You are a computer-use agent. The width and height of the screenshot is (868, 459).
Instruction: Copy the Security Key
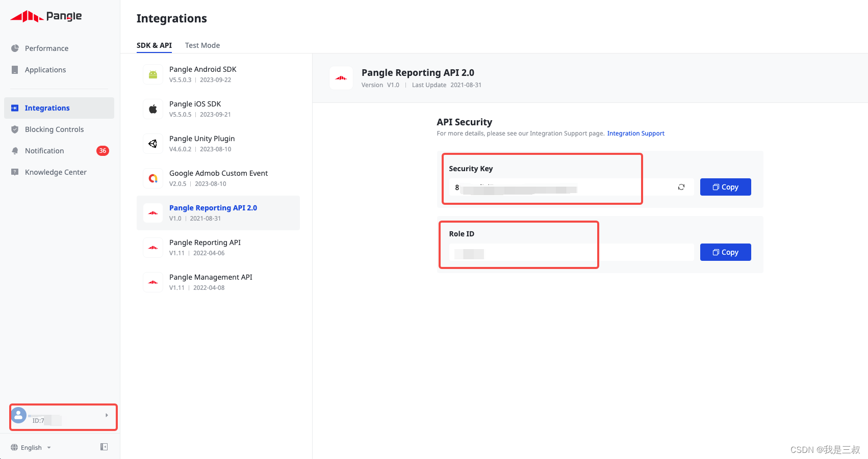725,187
